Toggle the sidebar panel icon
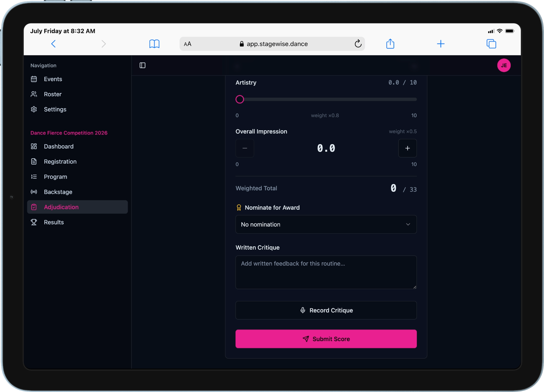Viewport: 544px width, 392px height. pyautogui.click(x=143, y=65)
